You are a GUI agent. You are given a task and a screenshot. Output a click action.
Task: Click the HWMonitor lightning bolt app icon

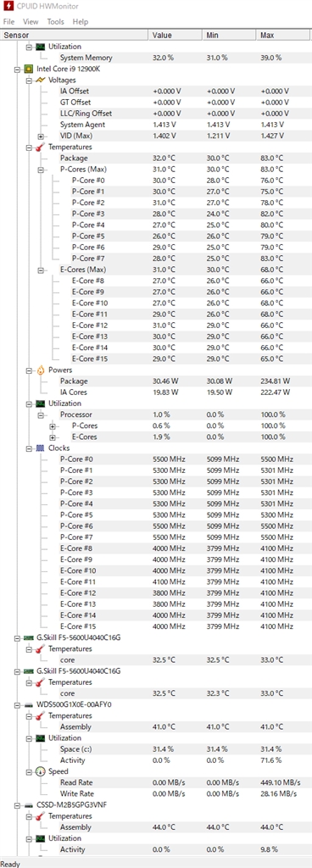(8, 7)
